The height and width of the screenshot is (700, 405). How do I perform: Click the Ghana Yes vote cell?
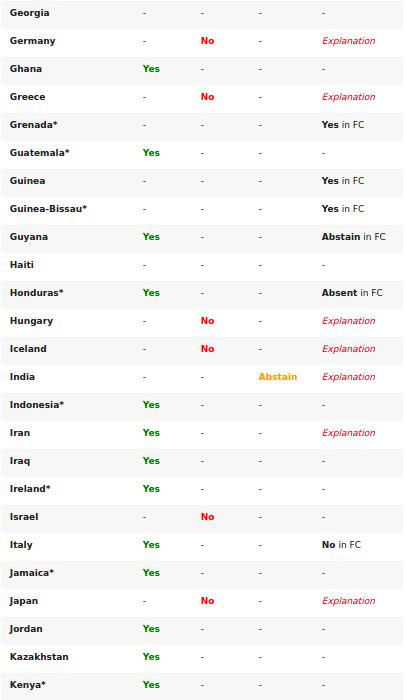click(151, 69)
